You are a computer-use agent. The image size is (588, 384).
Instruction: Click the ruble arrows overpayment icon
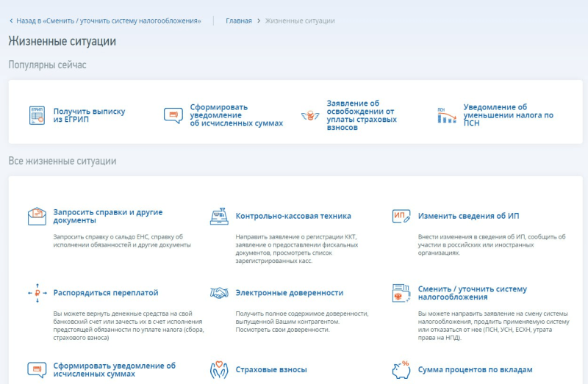point(37,293)
